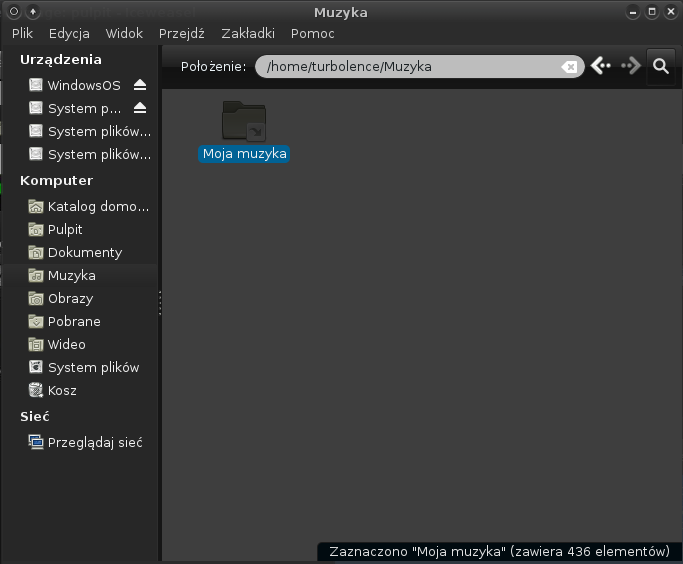Open the Kosz trash folder
Viewport: 683px width, 564px height.
[x=61, y=390]
